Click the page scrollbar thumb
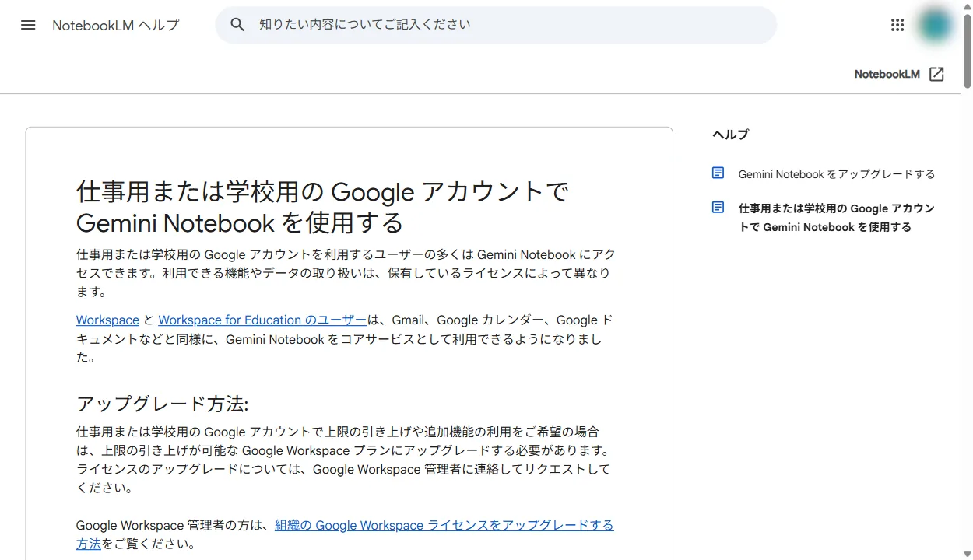The image size is (973, 560). coord(968,51)
